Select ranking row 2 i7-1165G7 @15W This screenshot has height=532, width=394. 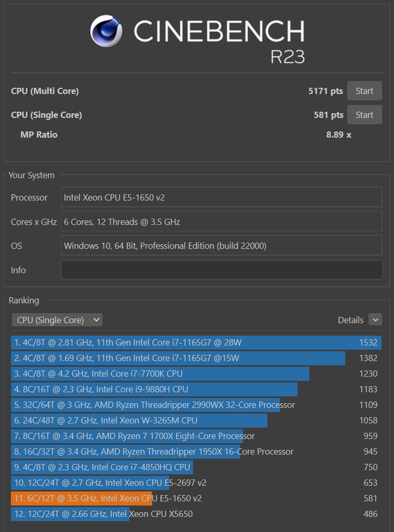coord(196,358)
